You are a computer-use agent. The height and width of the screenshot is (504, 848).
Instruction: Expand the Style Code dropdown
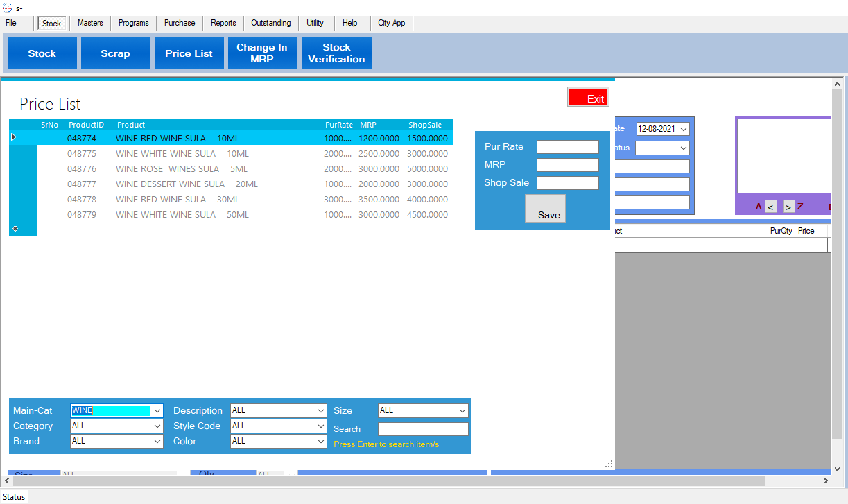[x=320, y=426]
